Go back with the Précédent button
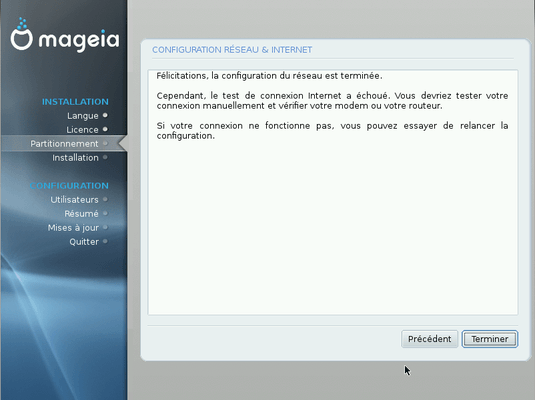Viewport: 535px width, 400px height. tap(429, 339)
